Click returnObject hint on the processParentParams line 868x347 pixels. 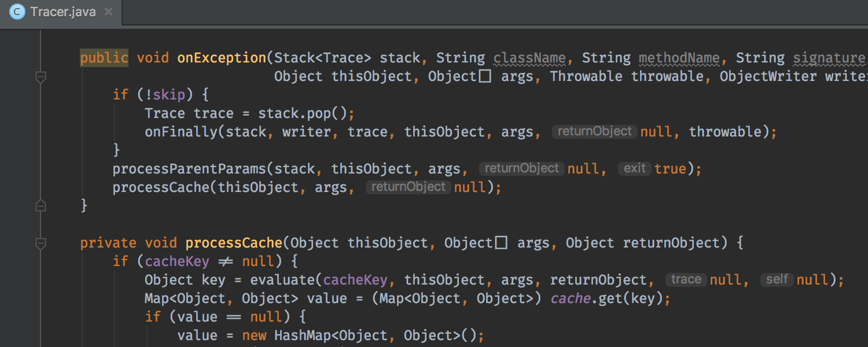click(x=522, y=168)
